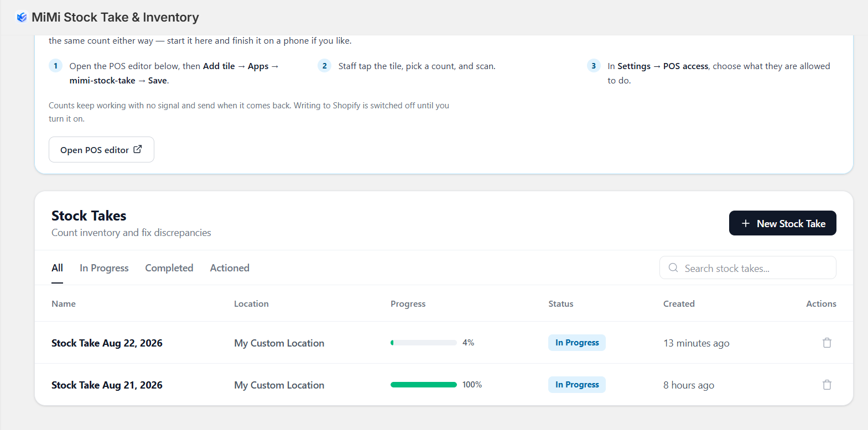This screenshot has height=430, width=868.
Task: Click the Stock Takes heading
Action: click(x=89, y=216)
